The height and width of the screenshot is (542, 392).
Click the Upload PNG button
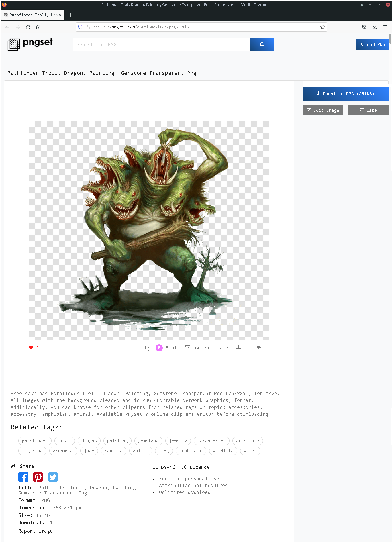coord(372,44)
